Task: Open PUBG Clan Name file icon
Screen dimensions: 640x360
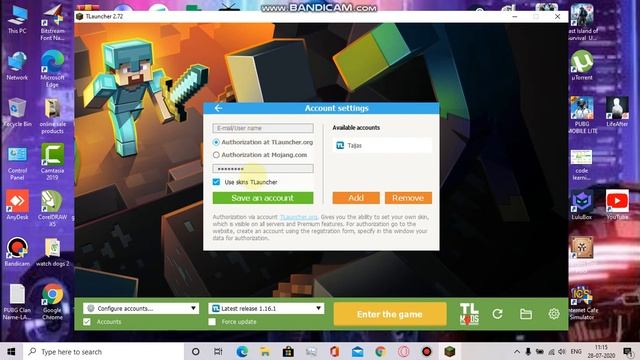Action: [x=17, y=302]
